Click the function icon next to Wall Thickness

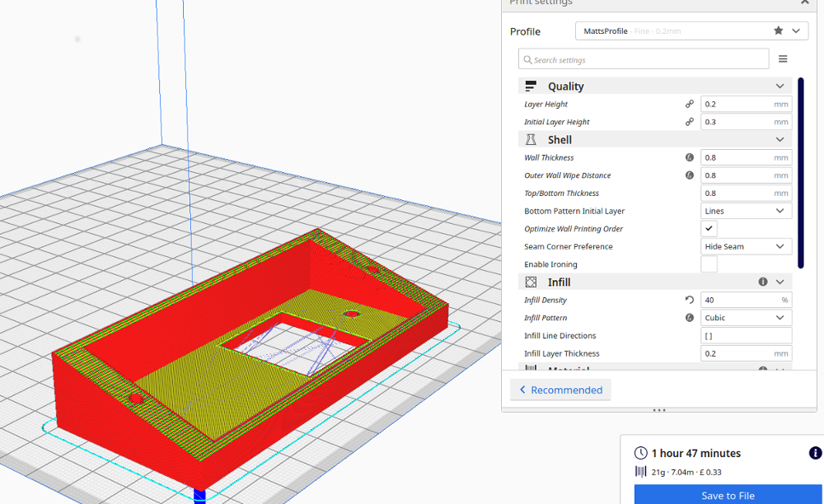[690, 157]
